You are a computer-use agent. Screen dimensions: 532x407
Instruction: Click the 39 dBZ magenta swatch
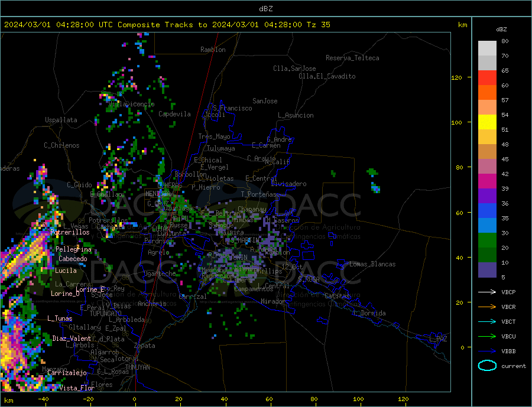pos(487,181)
